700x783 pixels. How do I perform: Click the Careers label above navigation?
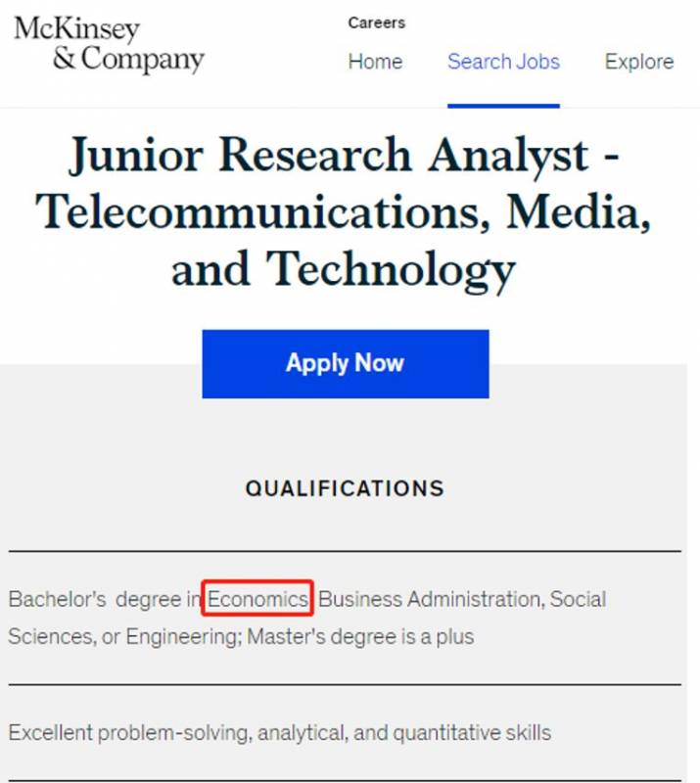376,23
